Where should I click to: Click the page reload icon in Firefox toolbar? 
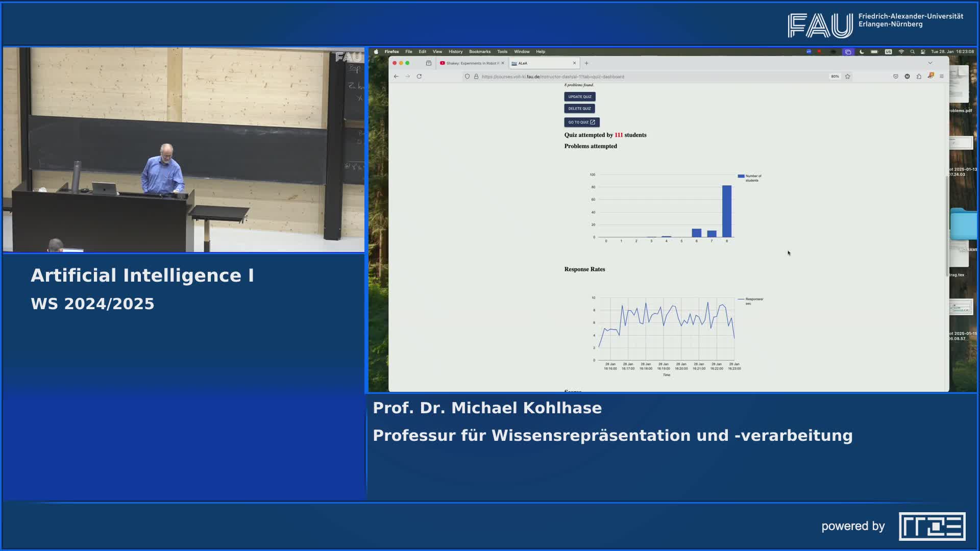(x=419, y=77)
